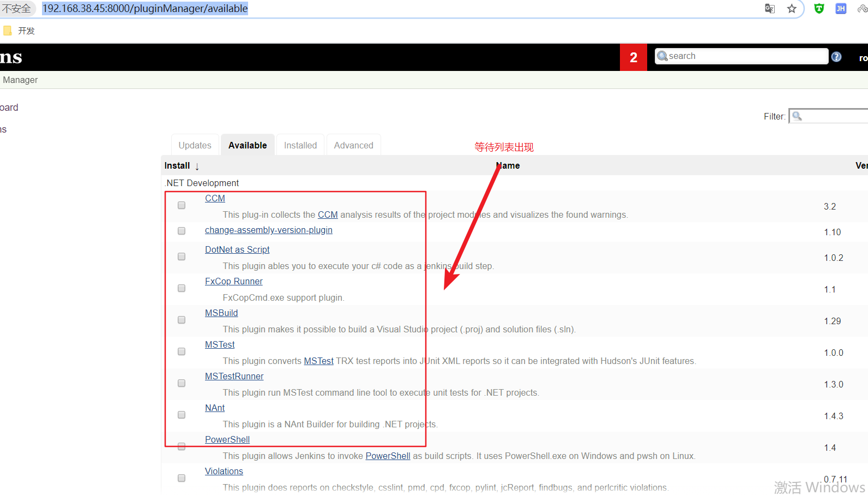Image resolution: width=868 pixels, height=495 pixels.
Task: Go to the Advanced tab
Action: click(354, 145)
